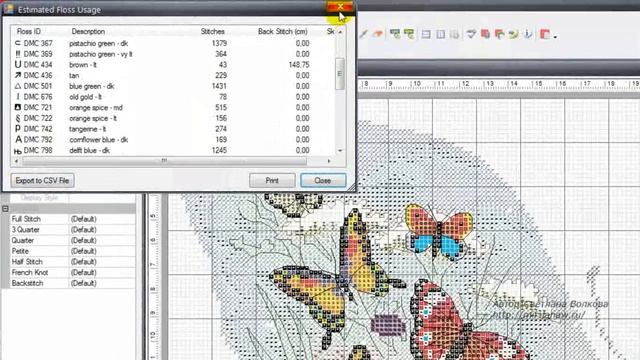
Task: Click the solid red square toolbar icon
Action: pos(485,34)
